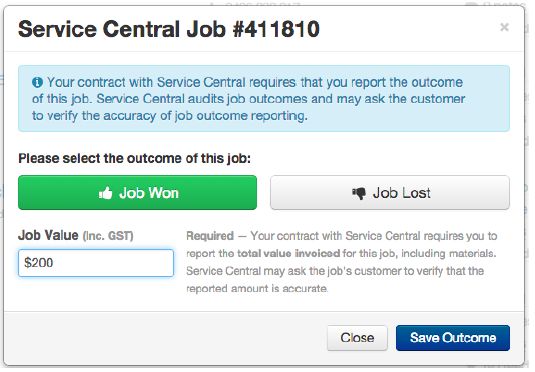
Task: Click the Job Value label
Action: [x=48, y=235]
